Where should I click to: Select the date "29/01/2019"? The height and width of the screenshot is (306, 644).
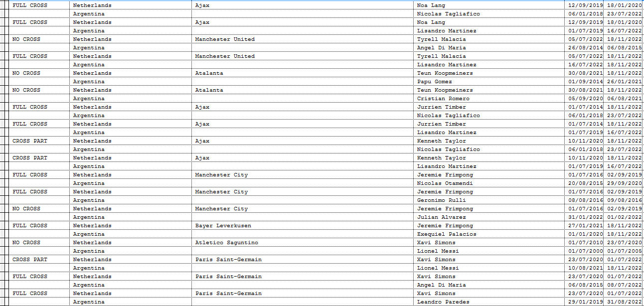pos(586,302)
